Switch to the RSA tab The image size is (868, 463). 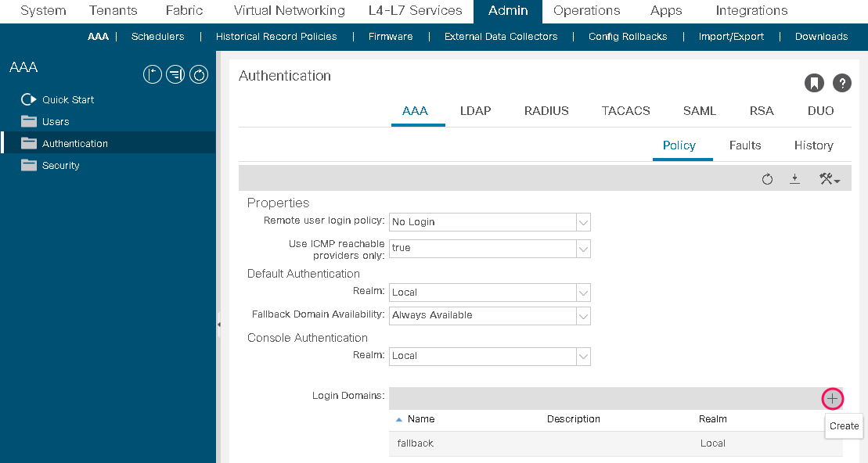[x=761, y=111]
